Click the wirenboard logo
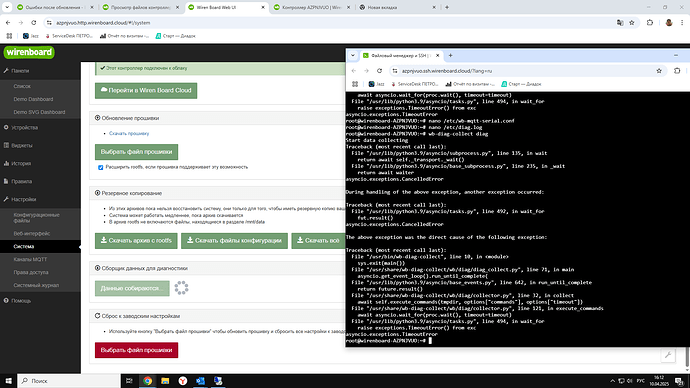 point(29,52)
